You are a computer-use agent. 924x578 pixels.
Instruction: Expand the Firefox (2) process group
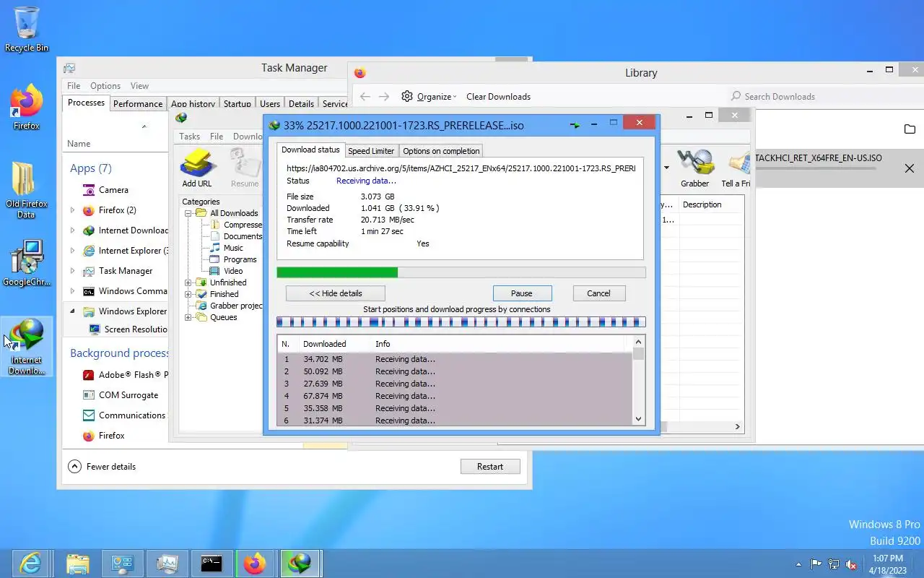point(72,210)
